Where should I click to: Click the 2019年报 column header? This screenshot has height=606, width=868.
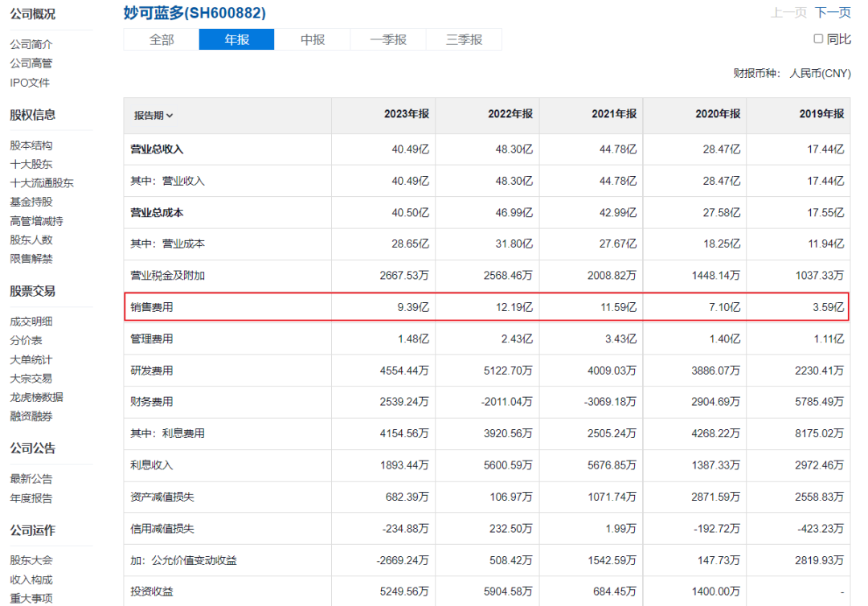(821, 114)
